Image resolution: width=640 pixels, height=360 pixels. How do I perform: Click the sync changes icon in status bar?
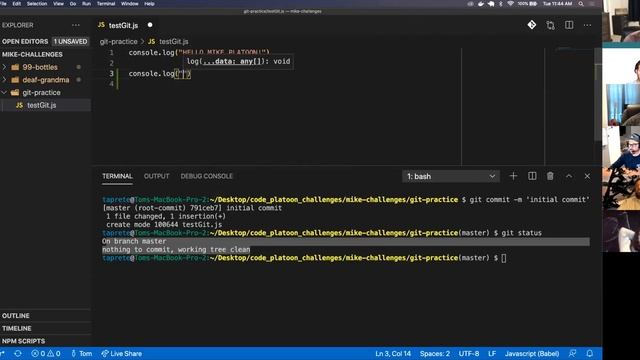(18, 353)
